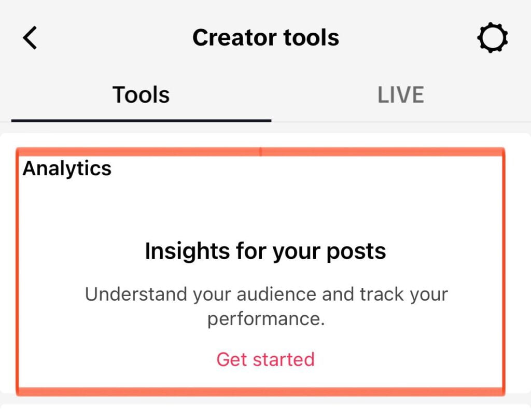Tap the back arrow icon
The width and height of the screenshot is (531, 420).
click(30, 38)
